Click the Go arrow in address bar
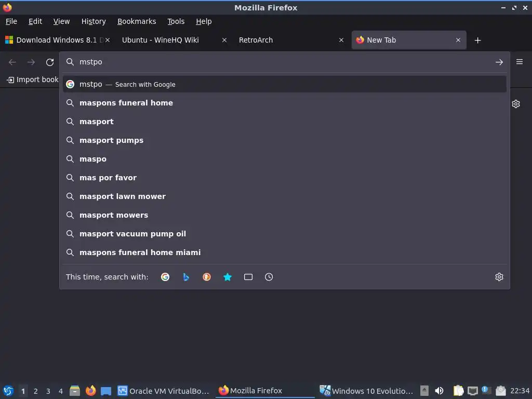The image size is (532, 399). (x=499, y=62)
